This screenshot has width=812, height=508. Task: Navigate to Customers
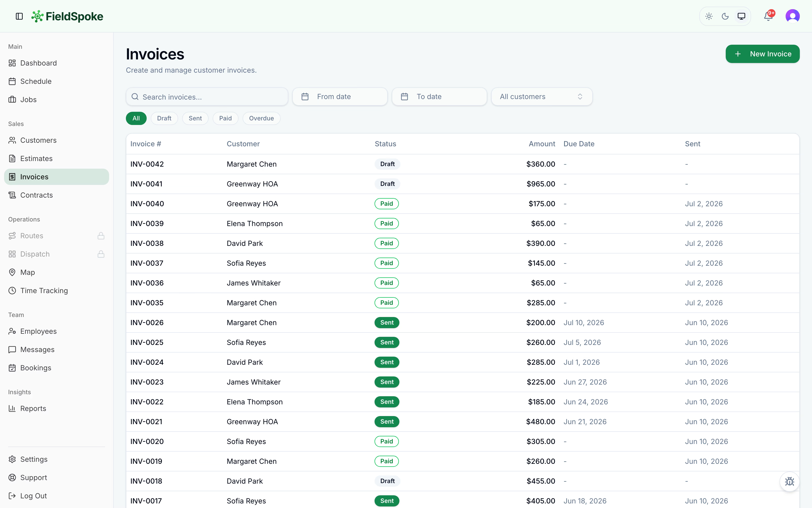56,140
